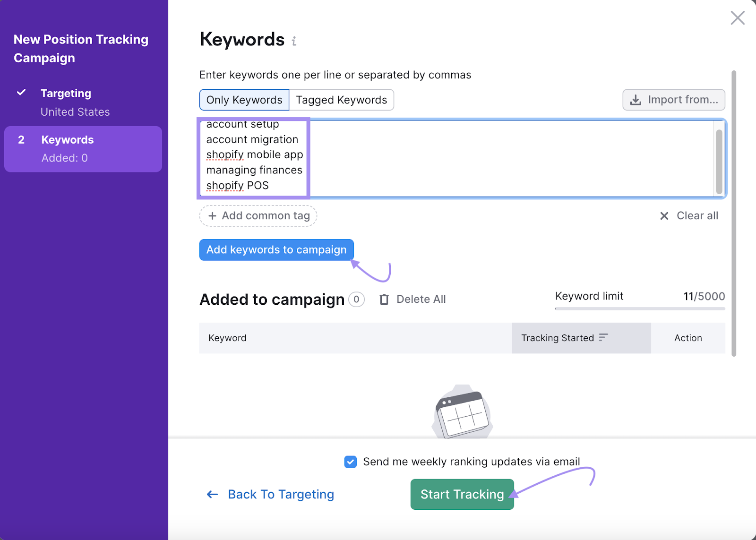Image resolution: width=756 pixels, height=540 pixels.
Task: Click the plus icon on Add common tag
Action: [x=213, y=216]
